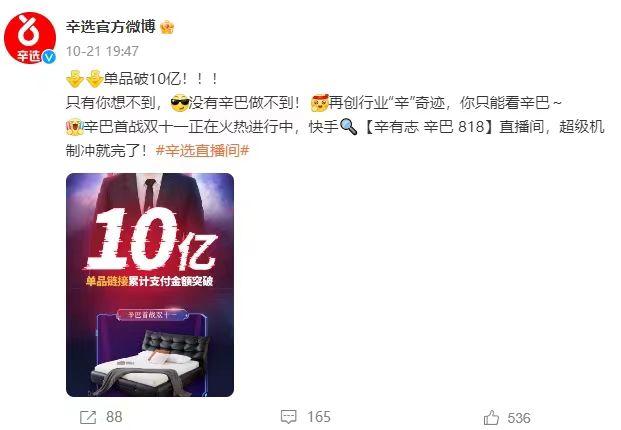Open the 辛选 red profile avatar

(x=30, y=38)
